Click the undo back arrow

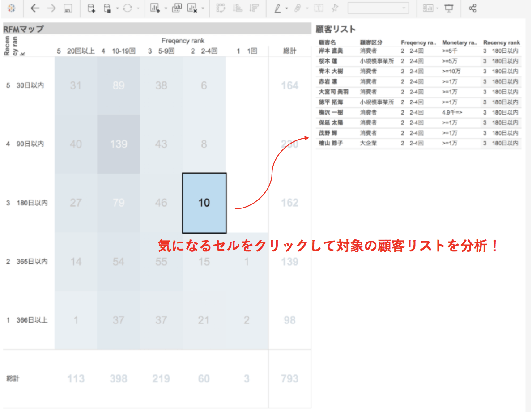35,8
